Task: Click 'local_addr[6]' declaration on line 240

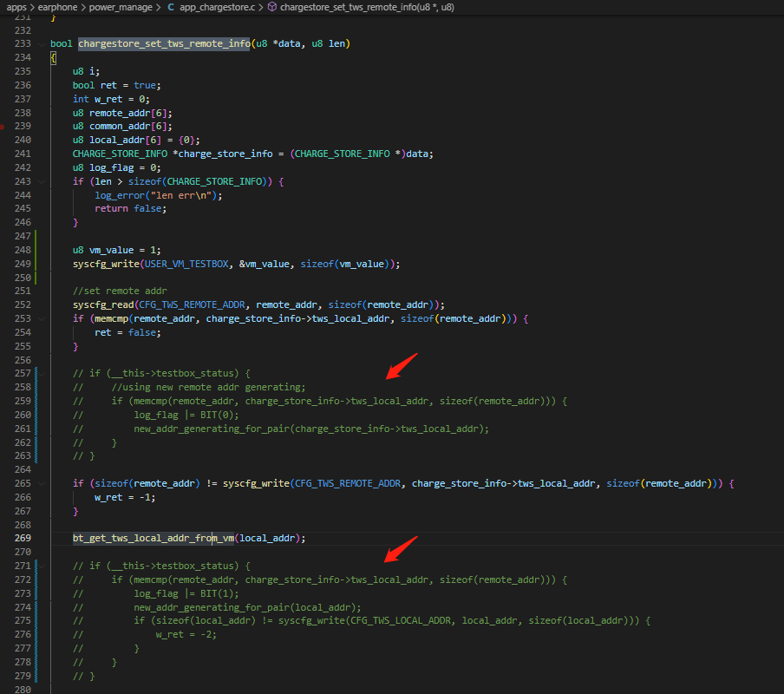Action: click(126, 141)
